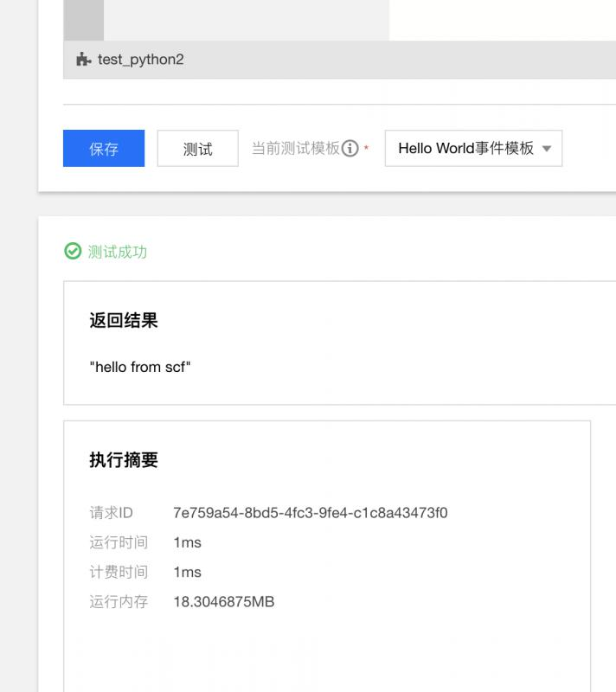Click the 当前测试模板 label
This screenshot has width=616, height=692.
pos(296,148)
